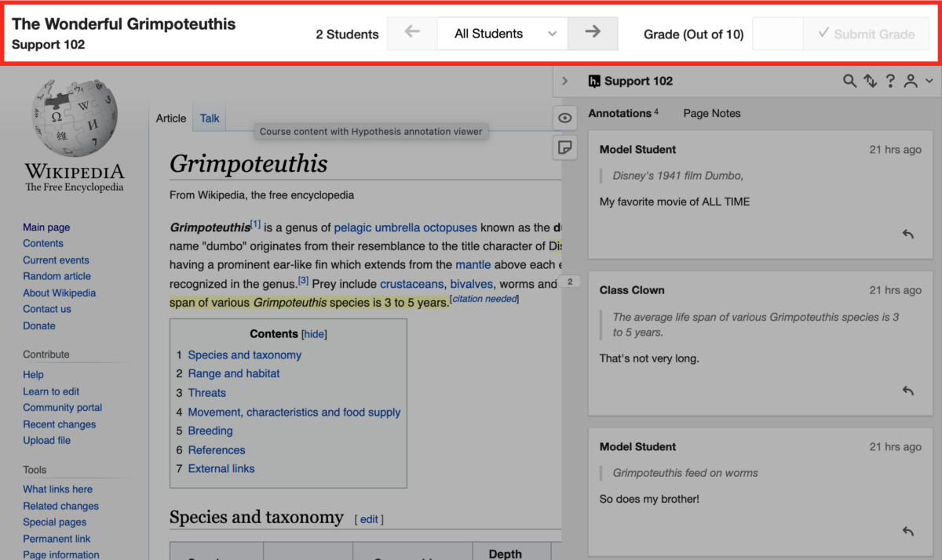This screenshot has width=942, height=560.
Task: Toggle highlight visibility with the eye icon
Action: coord(564,118)
